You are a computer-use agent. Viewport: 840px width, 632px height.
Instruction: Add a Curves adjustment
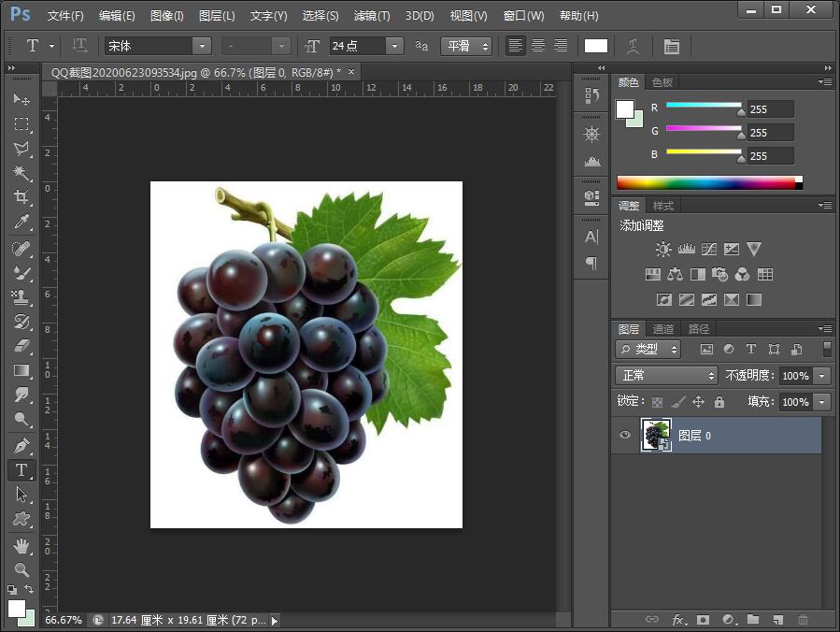tap(710, 250)
